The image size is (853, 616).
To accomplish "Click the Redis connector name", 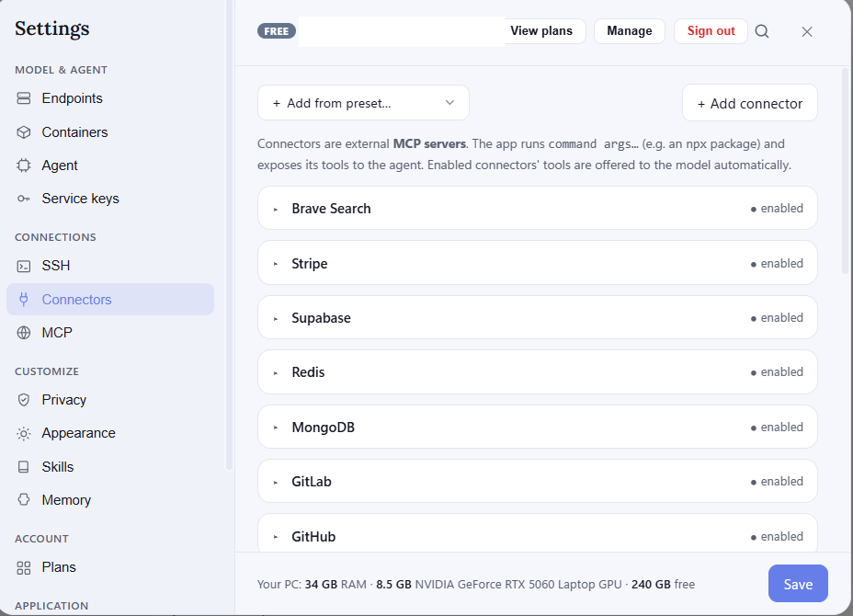I will click(308, 372).
